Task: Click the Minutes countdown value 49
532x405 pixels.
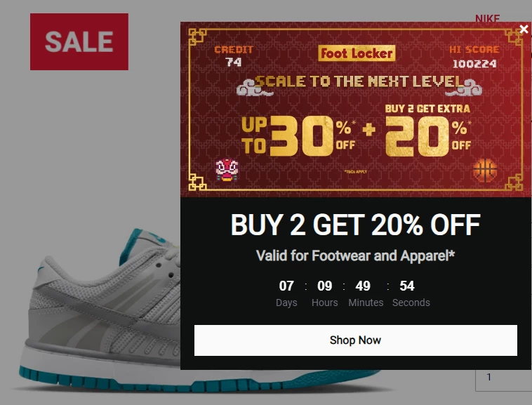Action: [363, 286]
